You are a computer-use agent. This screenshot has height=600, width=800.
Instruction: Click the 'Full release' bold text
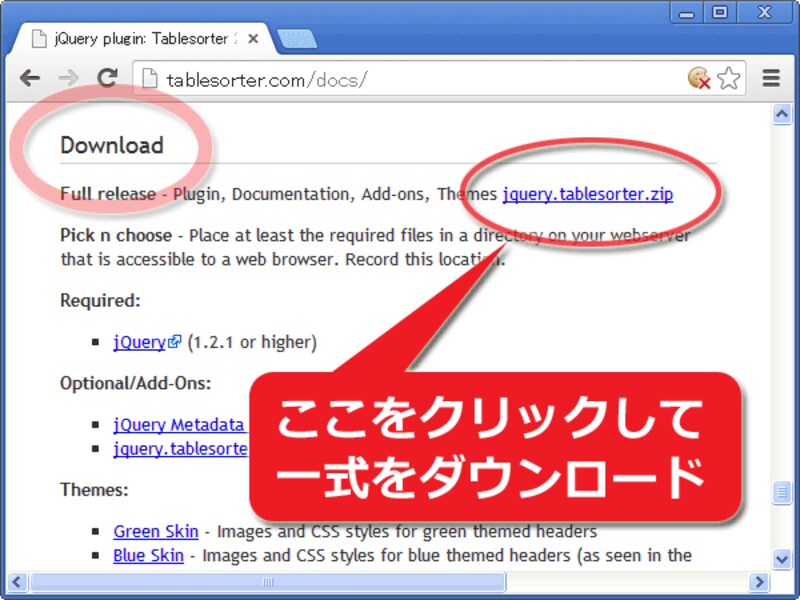pos(108,194)
